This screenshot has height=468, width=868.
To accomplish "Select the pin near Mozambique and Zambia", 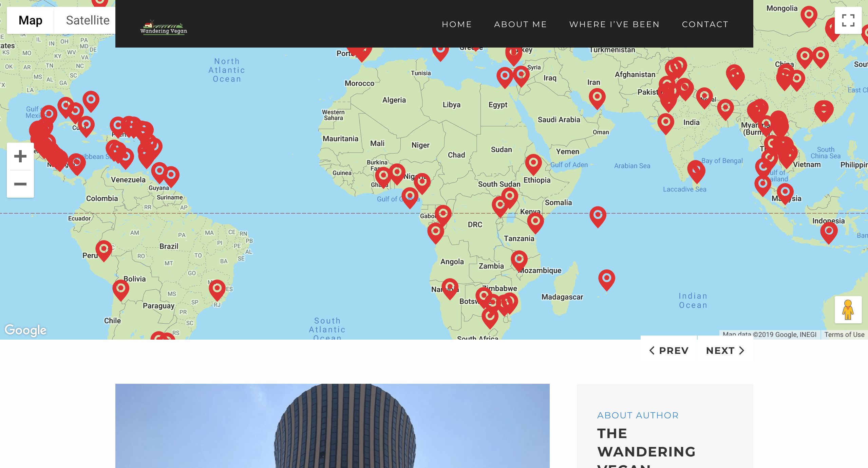I will [519, 261].
